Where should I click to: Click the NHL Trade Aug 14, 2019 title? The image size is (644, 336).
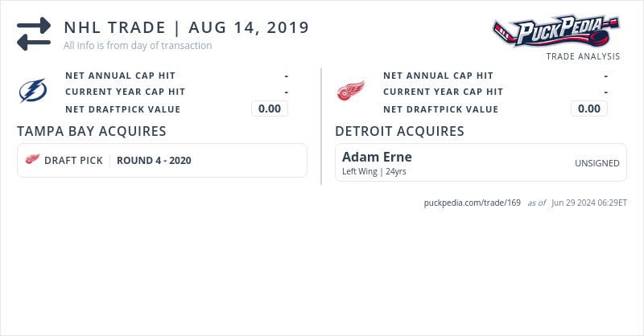[186, 27]
